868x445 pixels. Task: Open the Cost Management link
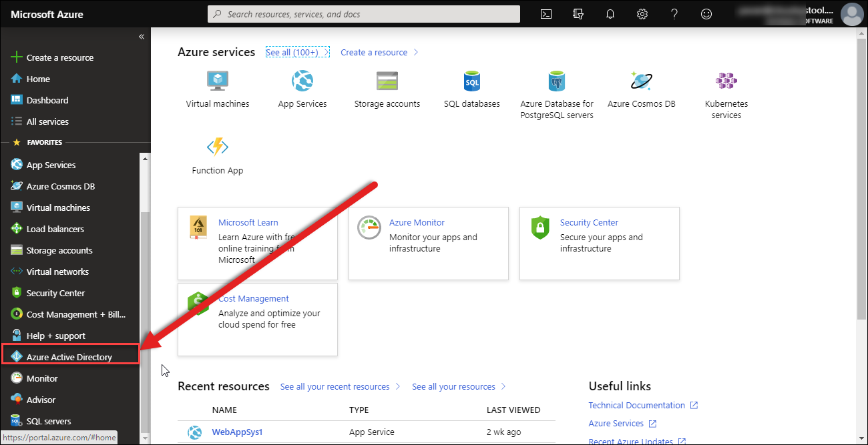[254, 299]
